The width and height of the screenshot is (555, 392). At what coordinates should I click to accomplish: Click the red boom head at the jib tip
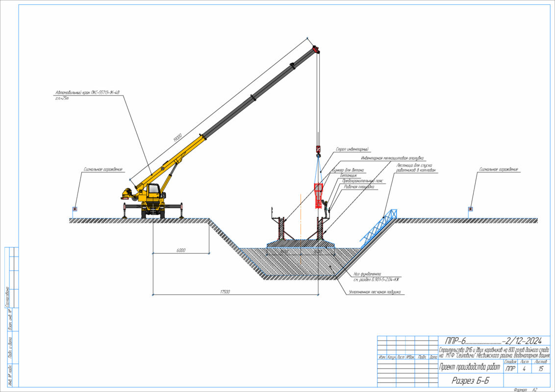[316, 49]
